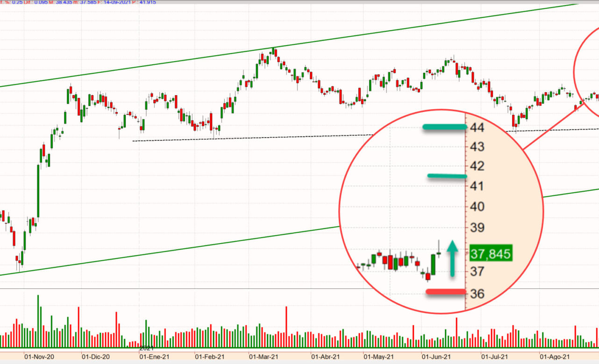Click the 01-Jul-21 date label
This screenshot has width=599, height=364.
pyautogui.click(x=495, y=357)
